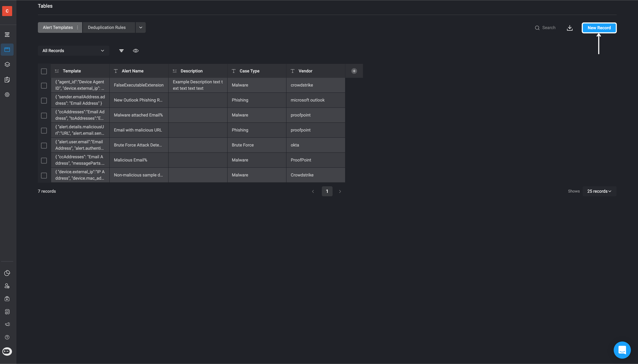Click the Malicious Email% alert name cell

[139, 160]
